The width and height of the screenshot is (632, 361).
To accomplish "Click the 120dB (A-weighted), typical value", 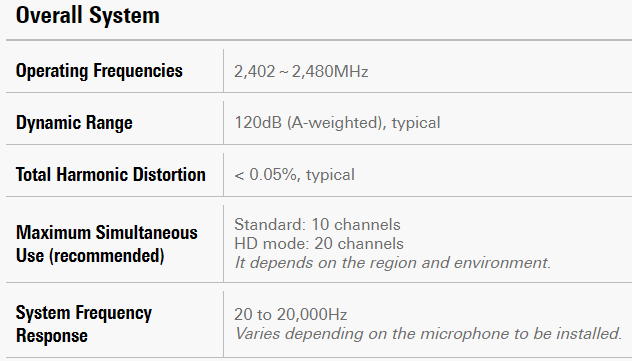I will [337, 123].
